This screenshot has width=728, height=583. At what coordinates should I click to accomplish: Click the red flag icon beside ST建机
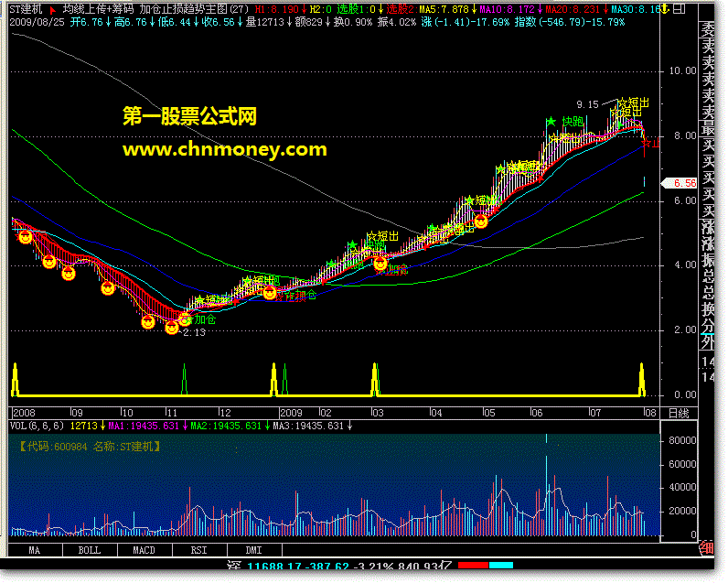[x=53, y=10]
